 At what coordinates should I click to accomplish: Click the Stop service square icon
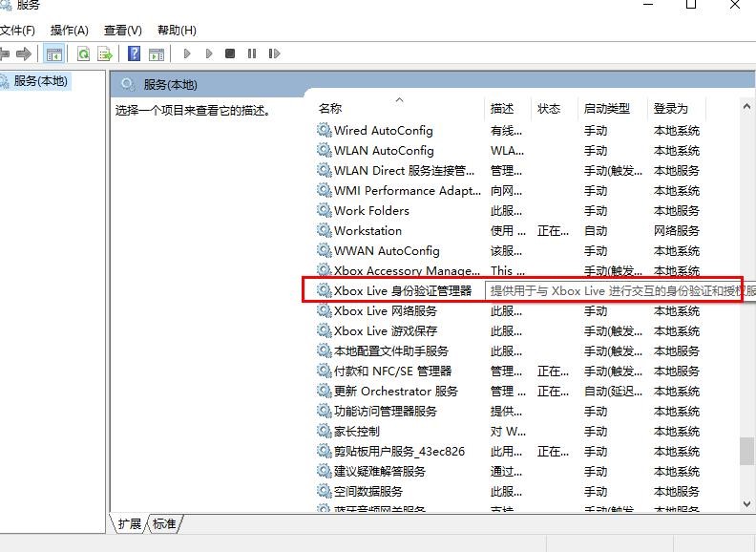click(x=230, y=54)
